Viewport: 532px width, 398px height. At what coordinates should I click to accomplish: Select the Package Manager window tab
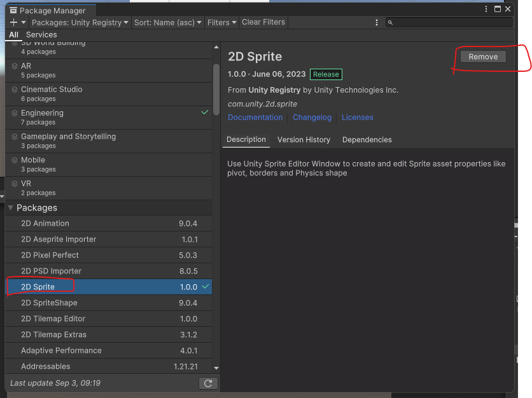click(x=52, y=11)
